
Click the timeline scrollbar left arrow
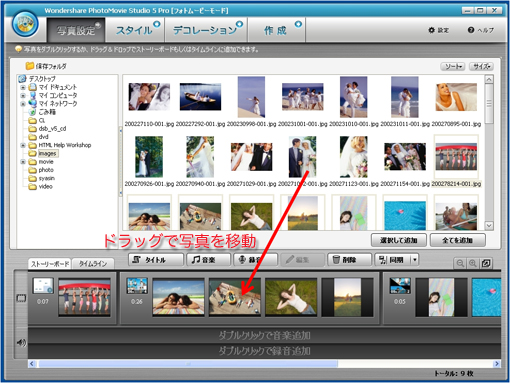click(x=32, y=363)
